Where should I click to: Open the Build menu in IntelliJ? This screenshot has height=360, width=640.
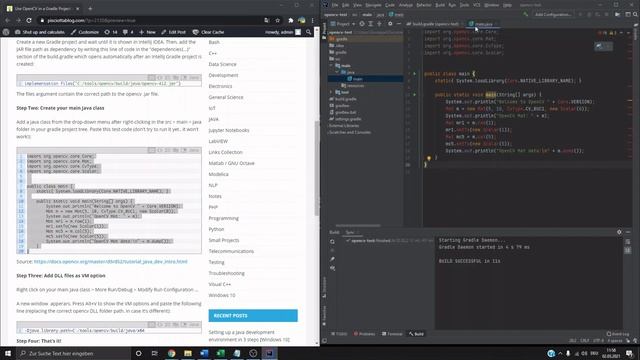(x=440, y=5)
